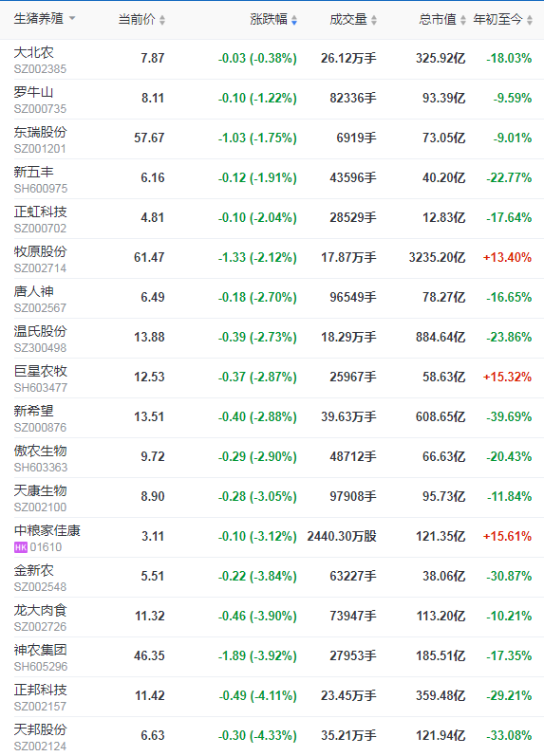The width and height of the screenshot is (544, 756).
Task: Click 巨星农牧 year-to-date +15.32%
Action: click(507, 377)
